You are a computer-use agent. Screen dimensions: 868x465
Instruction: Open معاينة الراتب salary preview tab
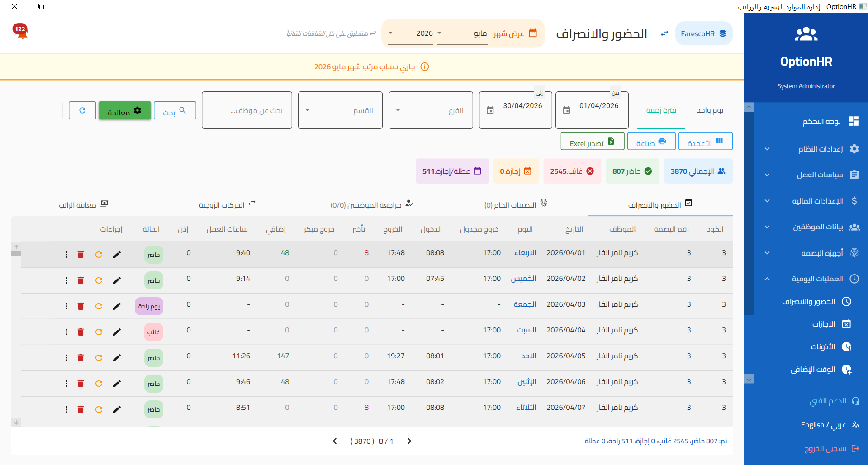pos(83,205)
